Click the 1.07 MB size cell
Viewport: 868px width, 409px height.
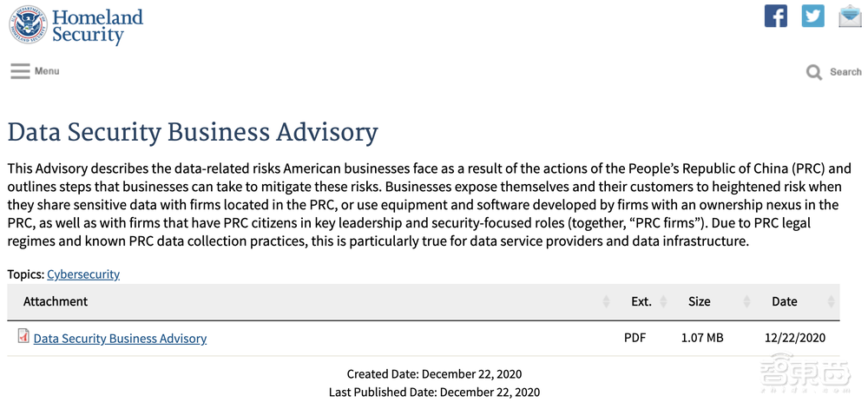click(702, 338)
